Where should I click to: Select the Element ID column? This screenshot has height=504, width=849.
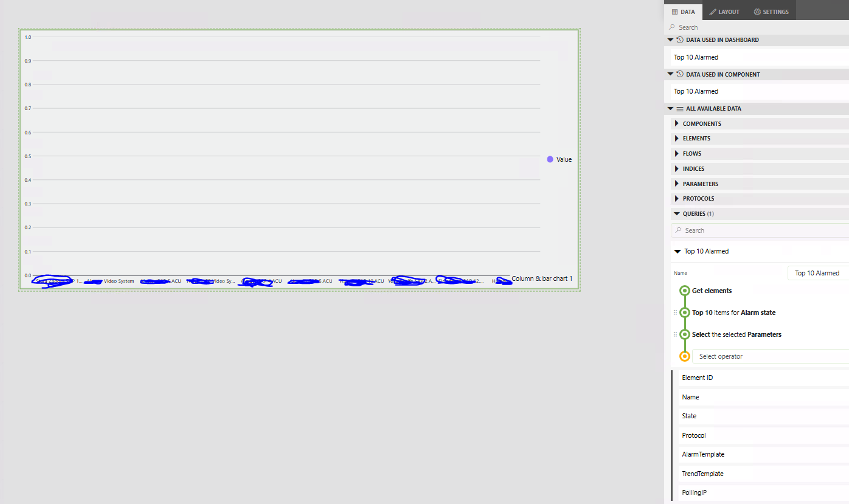(764, 378)
